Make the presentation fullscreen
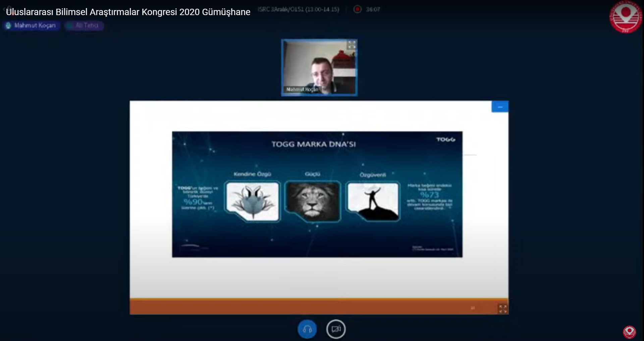Image resolution: width=644 pixels, height=341 pixels. point(502,309)
